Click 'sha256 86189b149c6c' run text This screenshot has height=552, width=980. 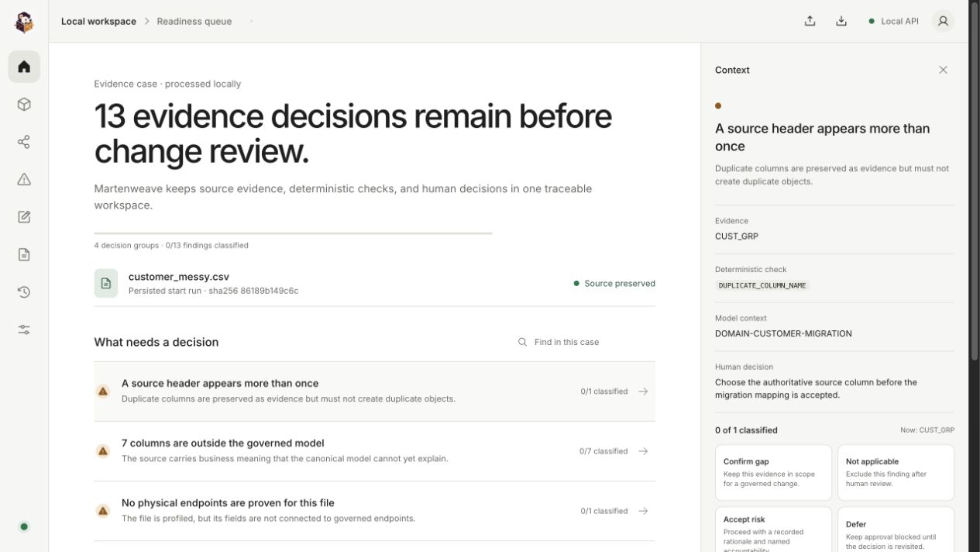(253, 292)
